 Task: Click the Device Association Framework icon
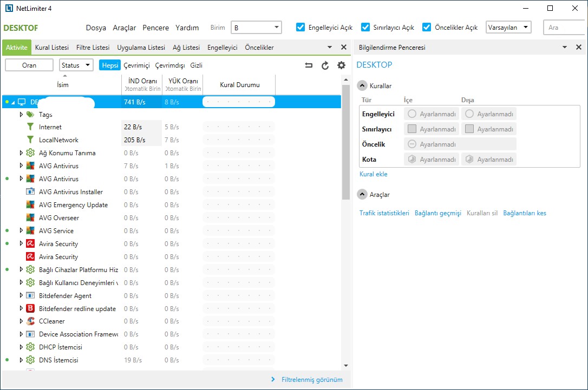[30, 334]
